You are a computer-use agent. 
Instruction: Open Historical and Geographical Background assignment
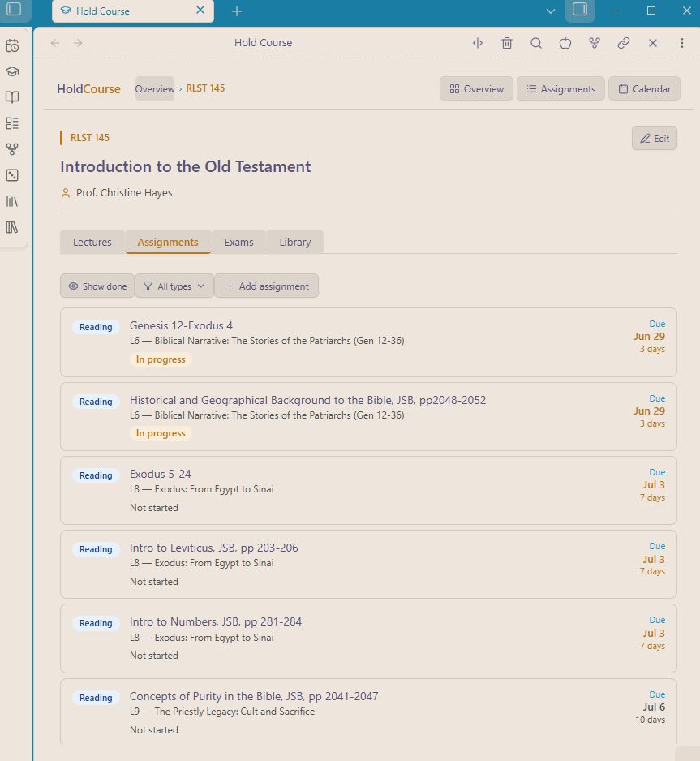[x=368, y=416]
